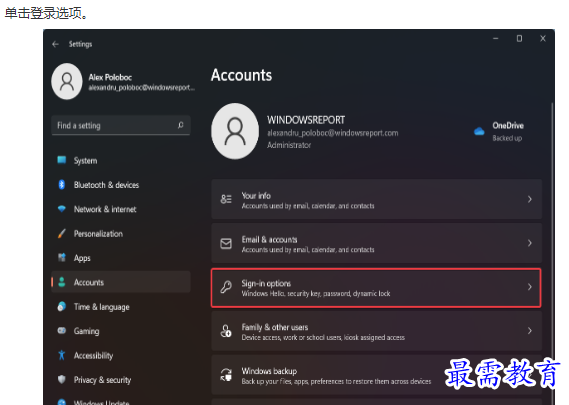569x405 pixels.
Task: Open Network & internet category
Action: (x=121, y=209)
